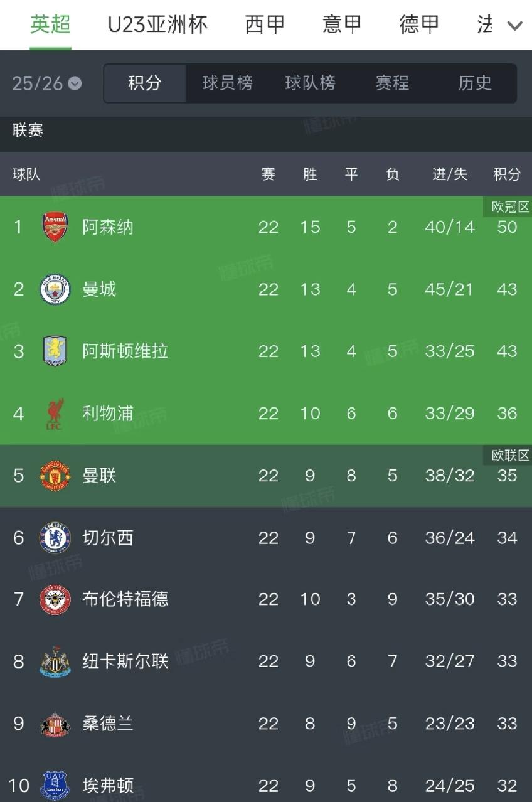Image resolution: width=532 pixels, height=802 pixels.
Task: Open the Arsenal club crest
Action: [x=55, y=227]
